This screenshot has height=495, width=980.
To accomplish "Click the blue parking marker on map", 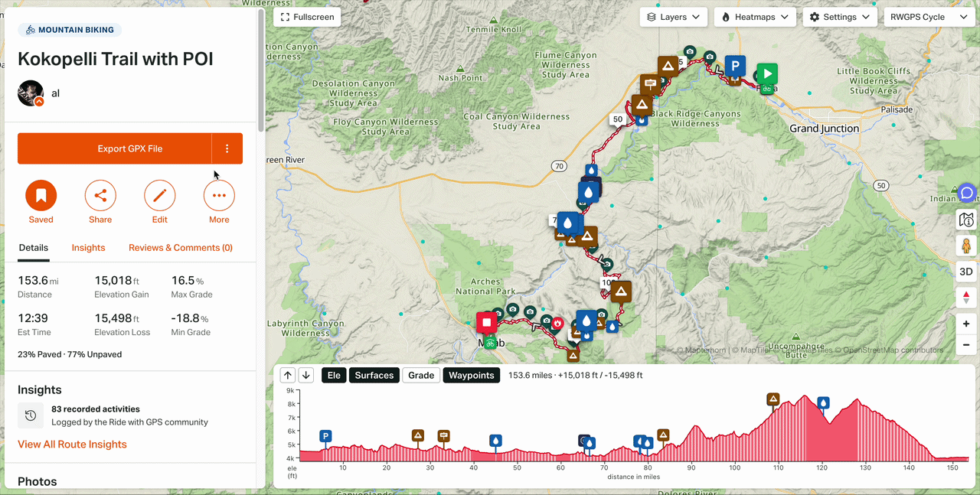I will [735, 66].
